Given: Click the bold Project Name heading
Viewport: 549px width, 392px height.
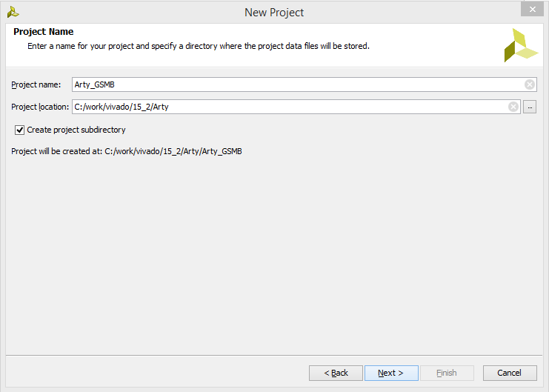Looking at the screenshot, I should 44,32.
